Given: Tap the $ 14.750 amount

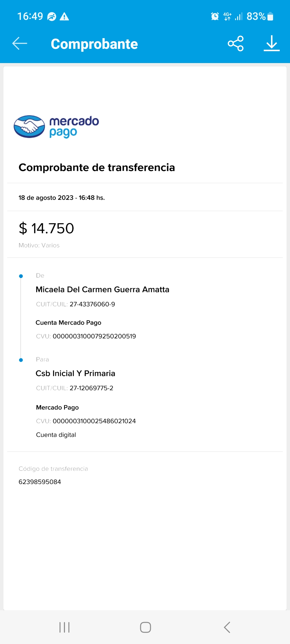Looking at the screenshot, I should click(x=46, y=228).
